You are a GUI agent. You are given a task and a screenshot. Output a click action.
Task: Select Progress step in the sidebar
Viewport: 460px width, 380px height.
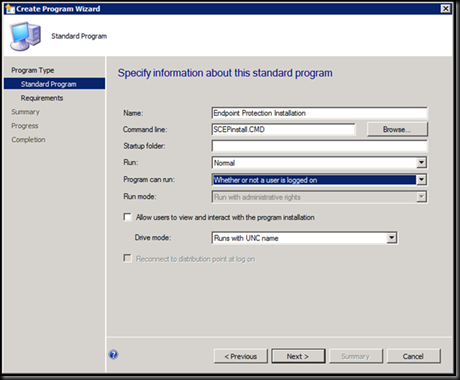(25, 126)
